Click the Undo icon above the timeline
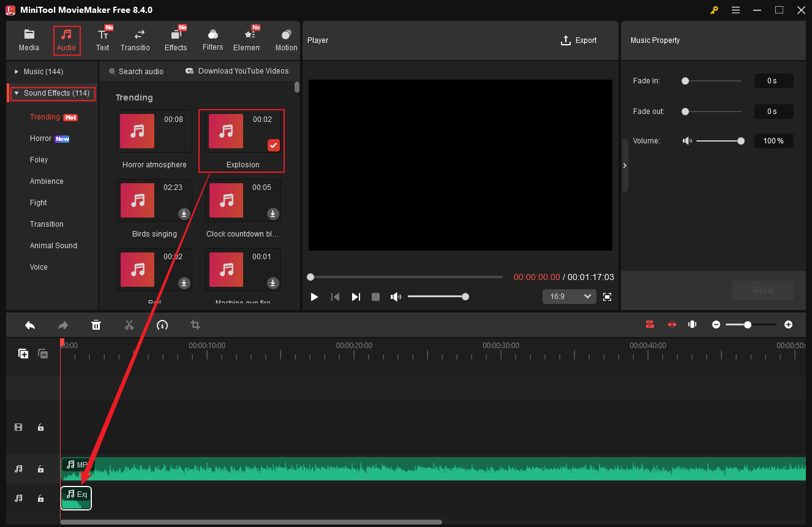Image resolution: width=812 pixels, height=527 pixels. [x=29, y=325]
